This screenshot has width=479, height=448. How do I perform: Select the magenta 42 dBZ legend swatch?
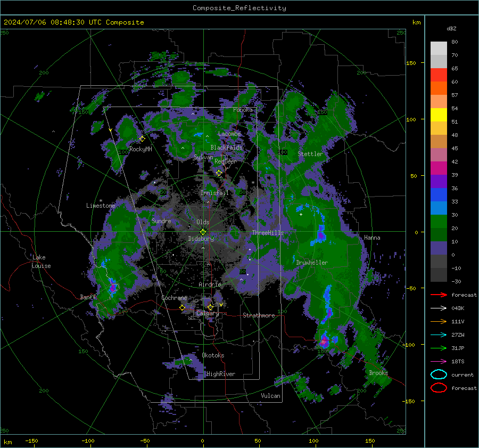(x=439, y=168)
